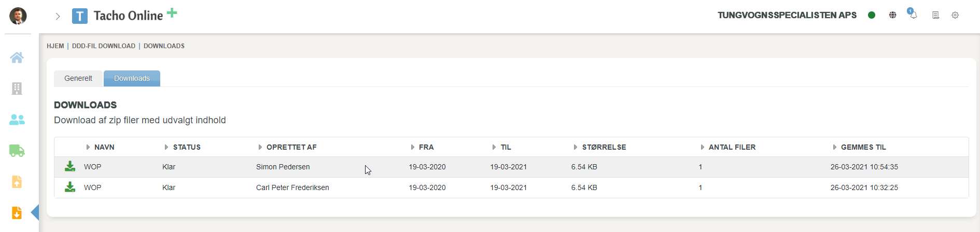The height and width of the screenshot is (232, 980).
Task: Select the Downloads tab
Action: point(132,78)
